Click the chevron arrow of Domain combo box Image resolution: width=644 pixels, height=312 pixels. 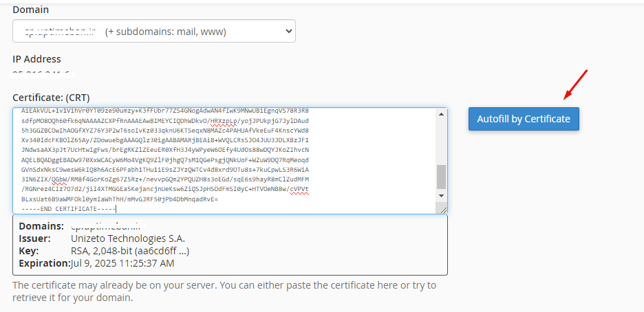[287, 32]
